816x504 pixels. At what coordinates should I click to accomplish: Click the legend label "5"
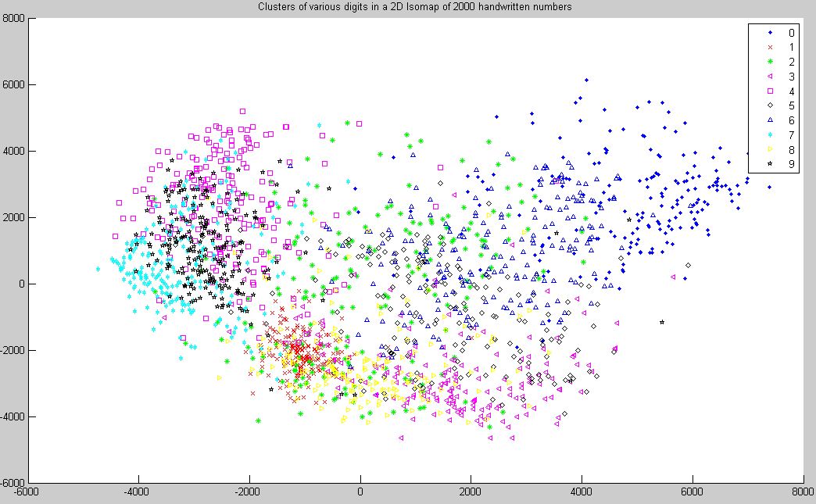point(792,106)
